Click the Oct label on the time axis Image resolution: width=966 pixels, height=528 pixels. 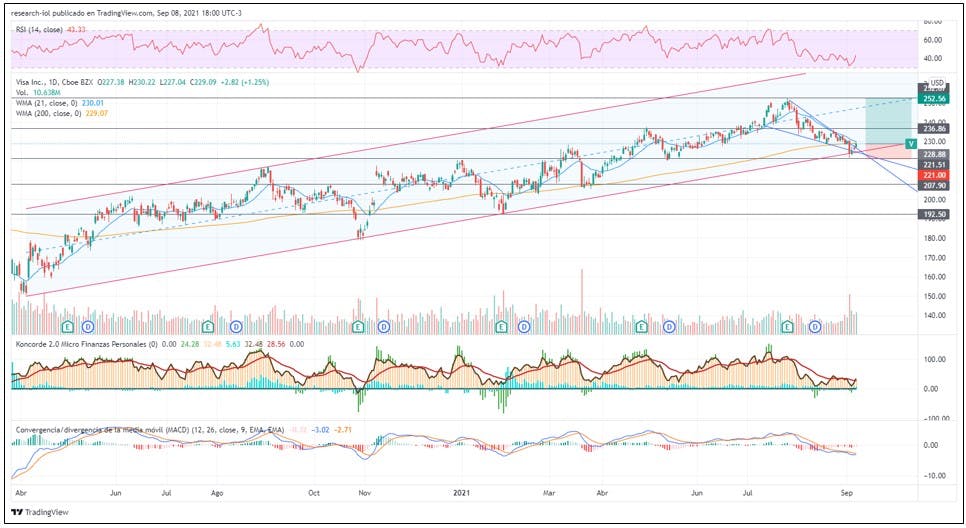314,493
